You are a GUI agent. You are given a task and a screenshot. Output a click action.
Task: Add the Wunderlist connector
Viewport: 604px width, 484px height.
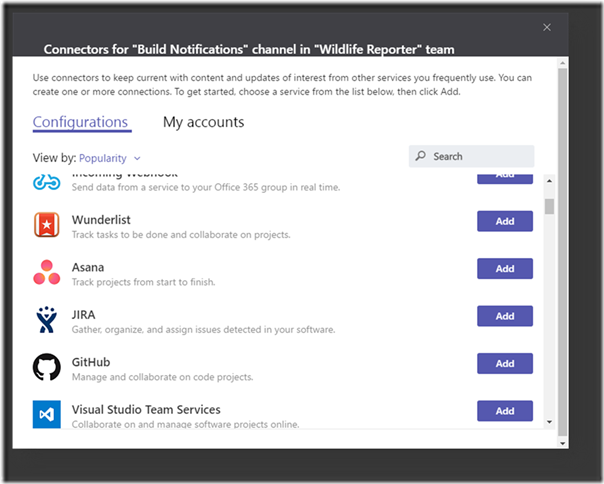pyautogui.click(x=504, y=221)
